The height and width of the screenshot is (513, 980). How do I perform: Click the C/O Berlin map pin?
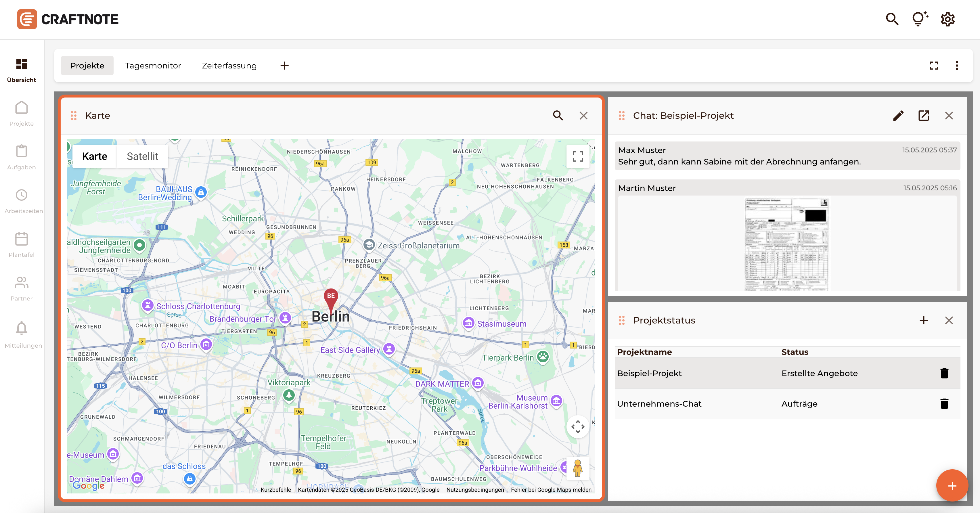tap(206, 345)
